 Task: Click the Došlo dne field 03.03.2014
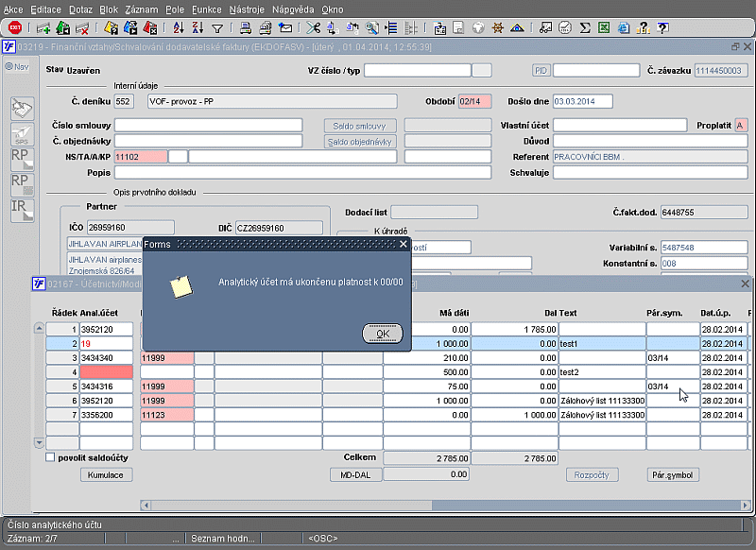coord(583,101)
